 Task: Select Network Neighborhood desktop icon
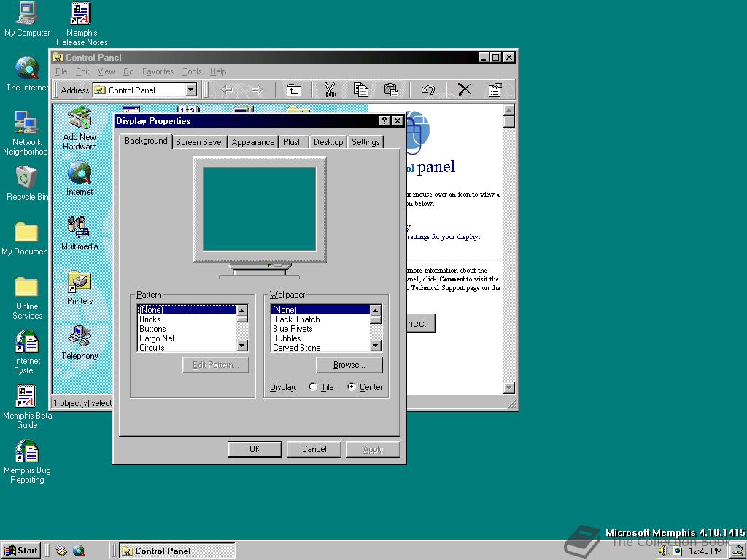26,133
